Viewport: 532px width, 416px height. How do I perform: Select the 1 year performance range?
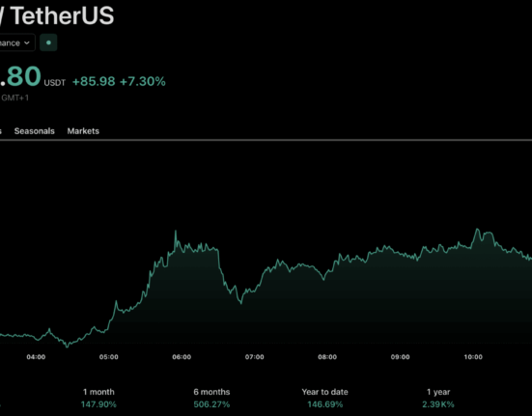[x=438, y=392]
